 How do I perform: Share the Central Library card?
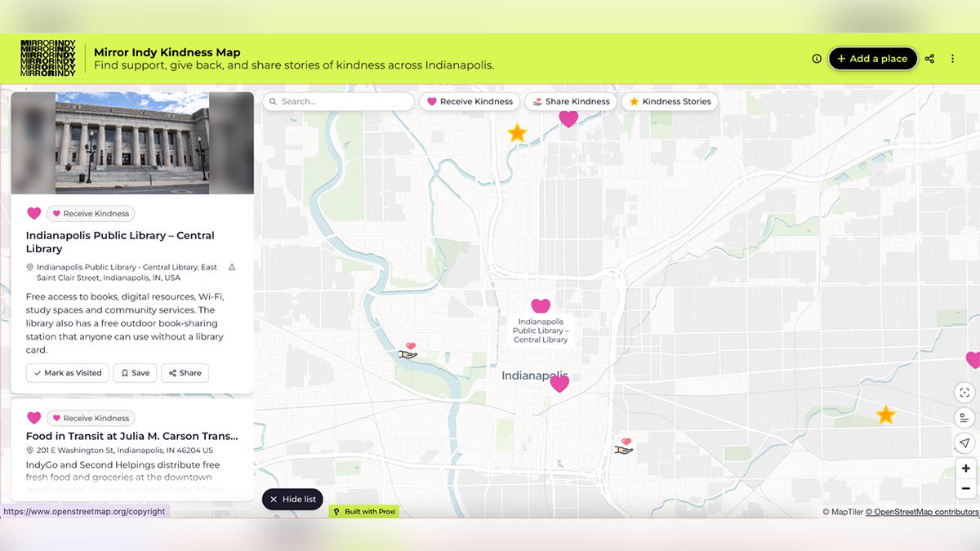coord(185,373)
